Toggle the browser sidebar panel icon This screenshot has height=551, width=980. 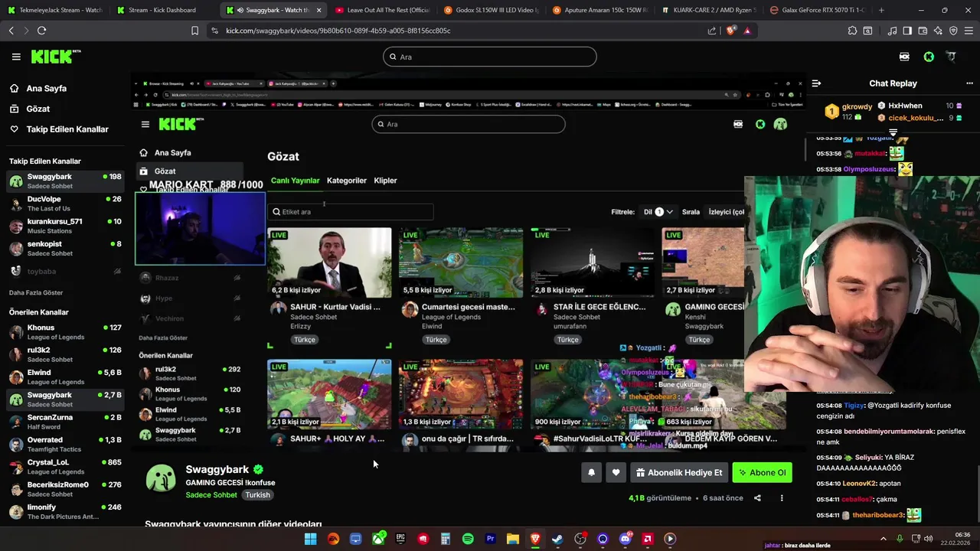coord(907,31)
